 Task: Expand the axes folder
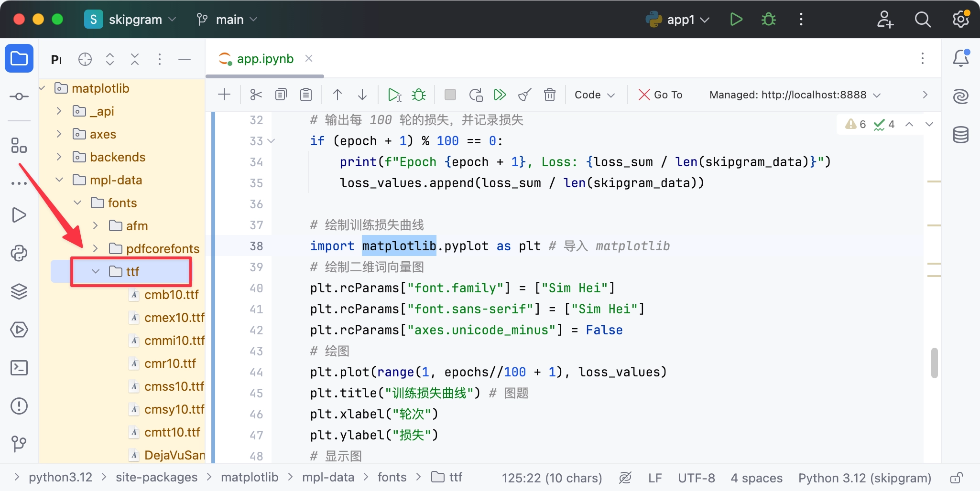59,134
